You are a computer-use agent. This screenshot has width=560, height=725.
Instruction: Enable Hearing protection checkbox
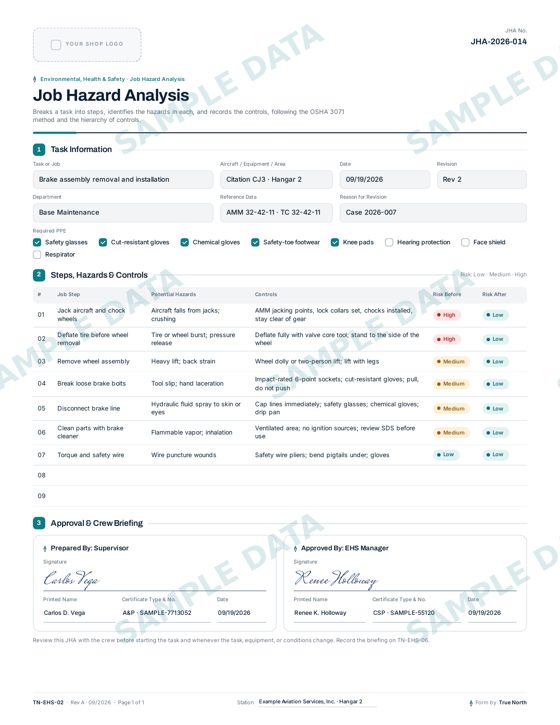[x=389, y=242]
